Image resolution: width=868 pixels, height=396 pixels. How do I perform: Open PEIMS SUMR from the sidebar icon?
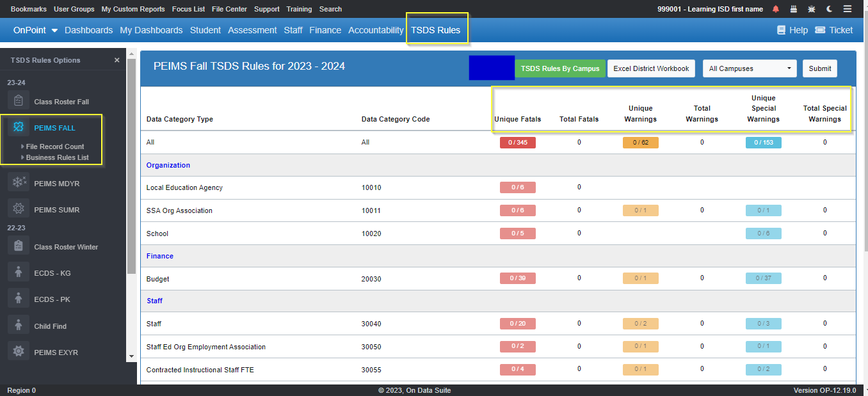pyautogui.click(x=17, y=208)
